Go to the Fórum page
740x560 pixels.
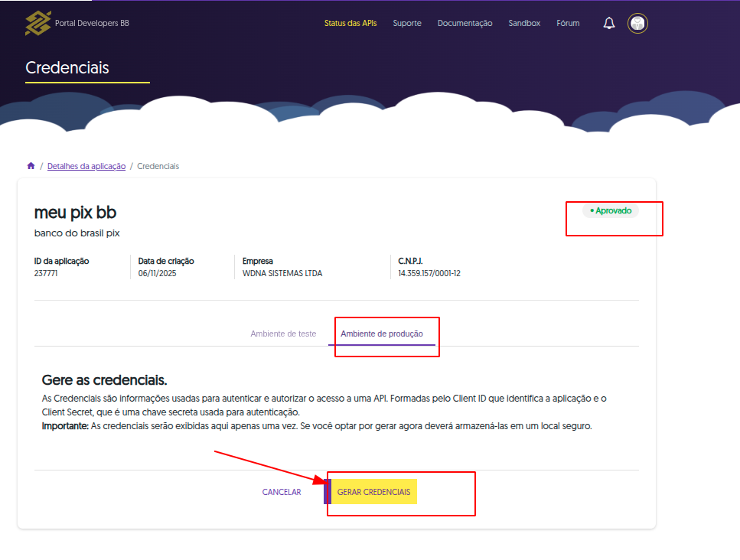click(568, 24)
